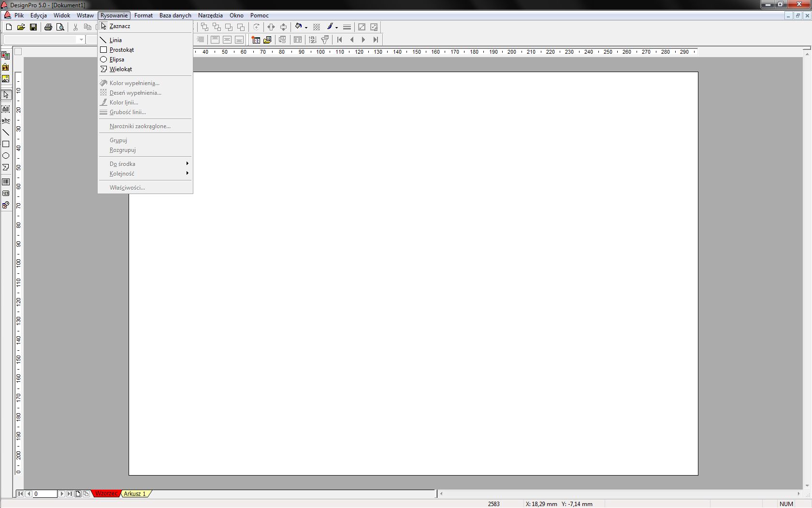
Task: Open the Plik menu
Action: pos(19,15)
